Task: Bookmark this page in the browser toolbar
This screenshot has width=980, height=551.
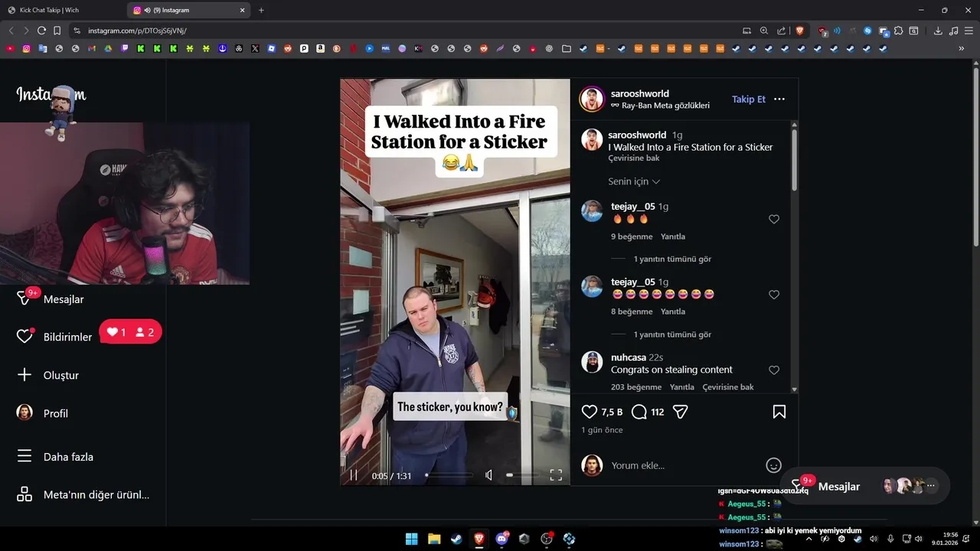Action: 57,31
